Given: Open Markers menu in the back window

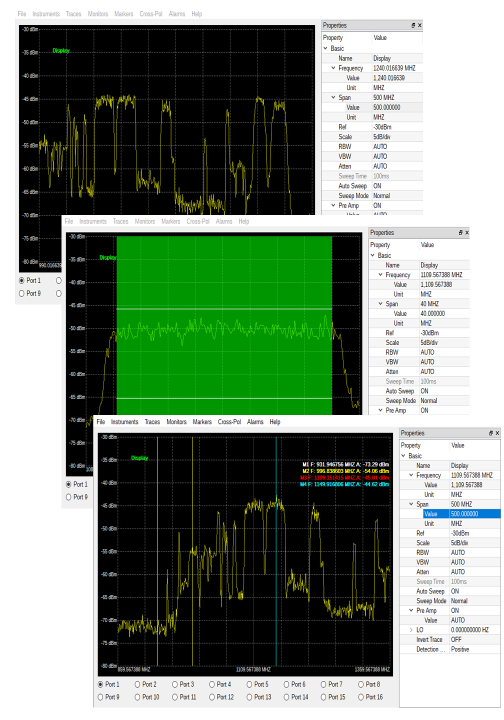Looking at the screenshot, I should point(123,14).
